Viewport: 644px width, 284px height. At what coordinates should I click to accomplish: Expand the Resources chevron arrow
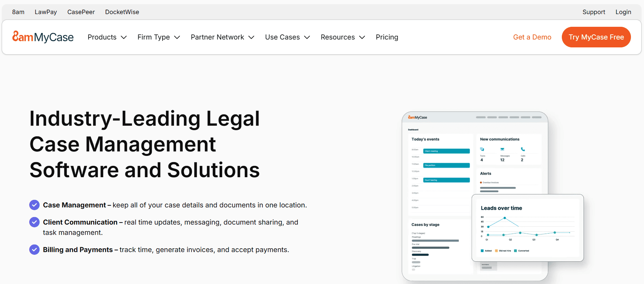(x=362, y=37)
